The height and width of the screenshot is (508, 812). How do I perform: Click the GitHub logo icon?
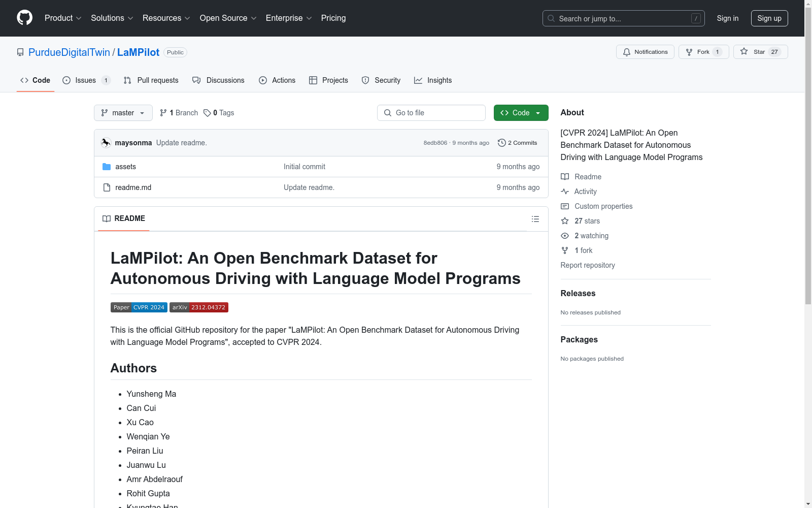click(24, 18)
